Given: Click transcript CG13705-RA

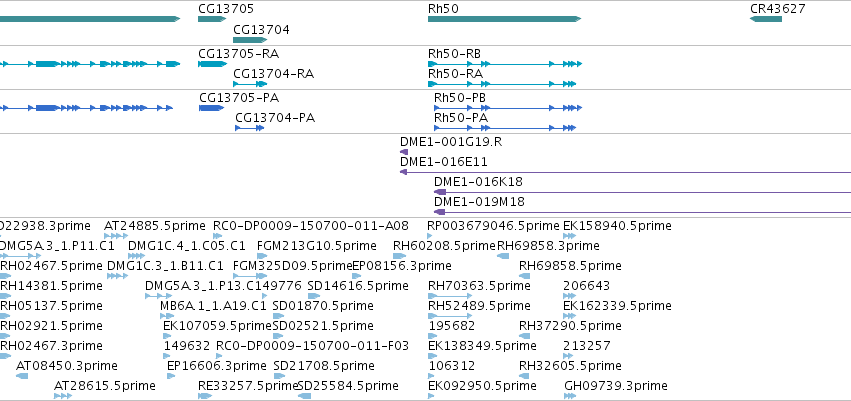Looking at the screenshot, I should [212, 64].
